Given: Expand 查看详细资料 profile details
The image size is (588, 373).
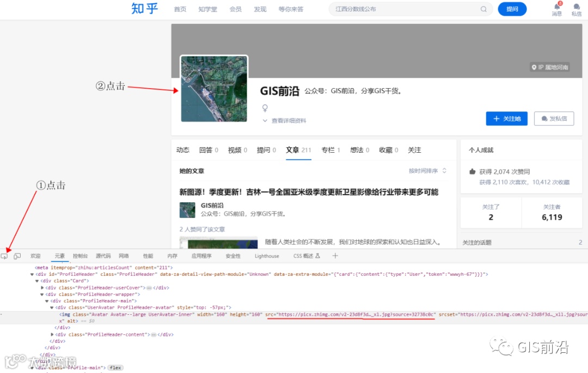Looking at the screenshot, I should tap(285, 121).
